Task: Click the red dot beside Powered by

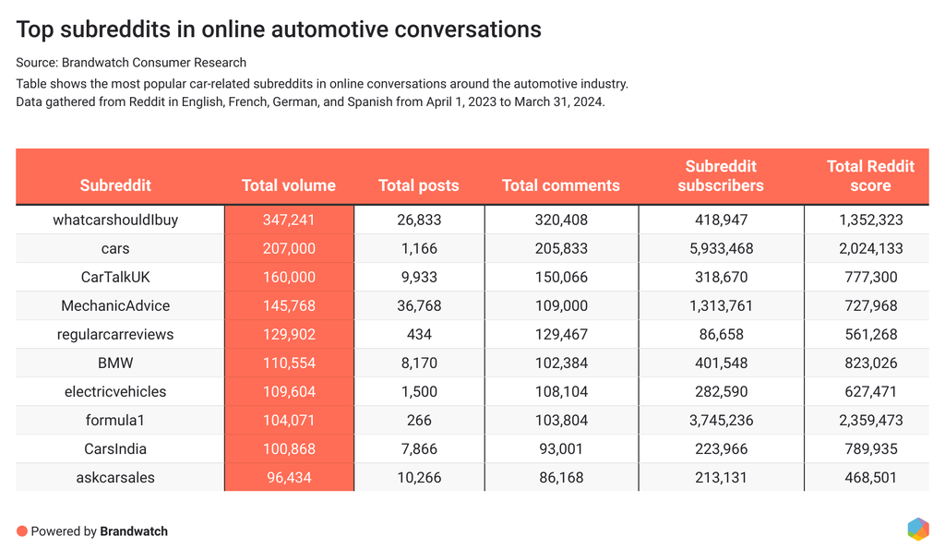Action: (21, 531)
